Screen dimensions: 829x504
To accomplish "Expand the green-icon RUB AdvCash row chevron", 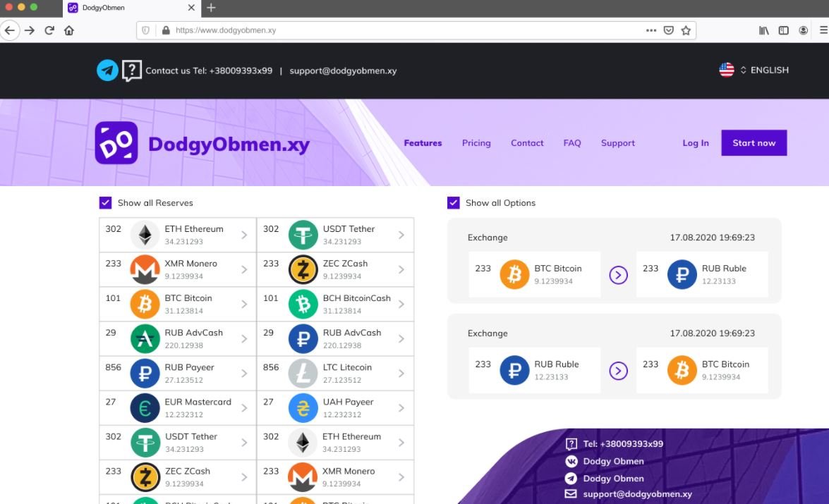I will pyautogui.click(x=243, y=338).
